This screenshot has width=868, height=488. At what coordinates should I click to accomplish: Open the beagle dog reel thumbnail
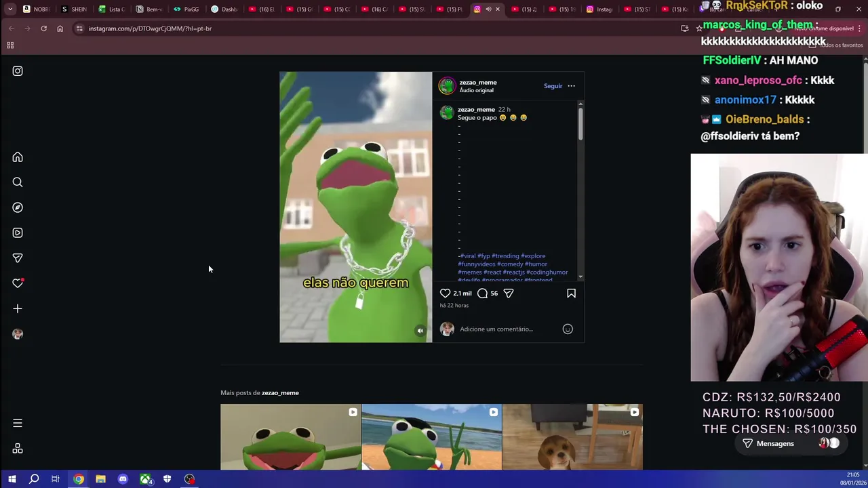coord(572,437)
